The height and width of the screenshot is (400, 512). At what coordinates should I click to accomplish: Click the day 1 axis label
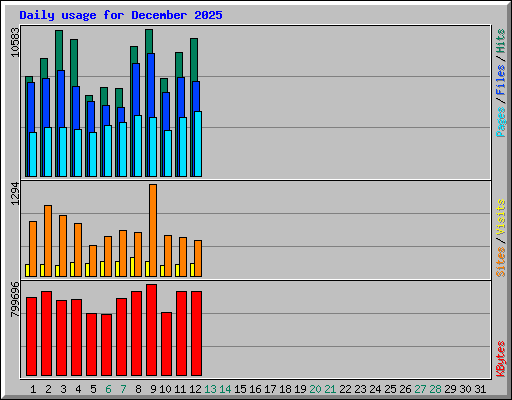33,389
